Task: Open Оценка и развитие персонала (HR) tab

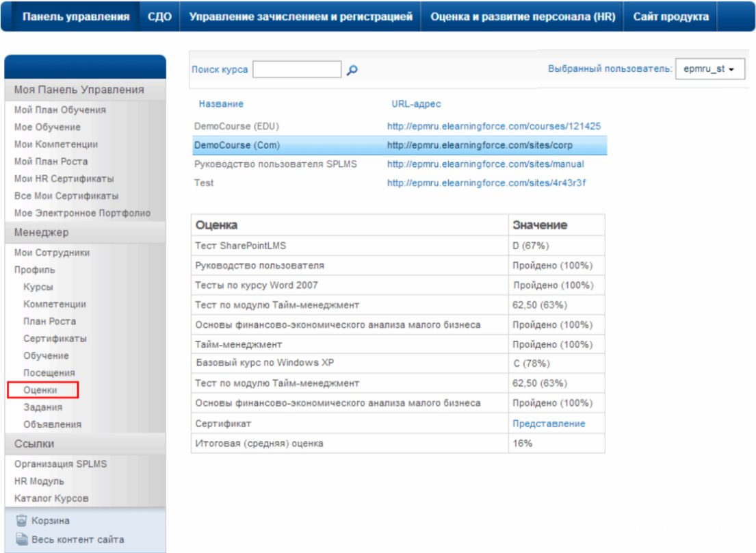Action: pos(523,16)
